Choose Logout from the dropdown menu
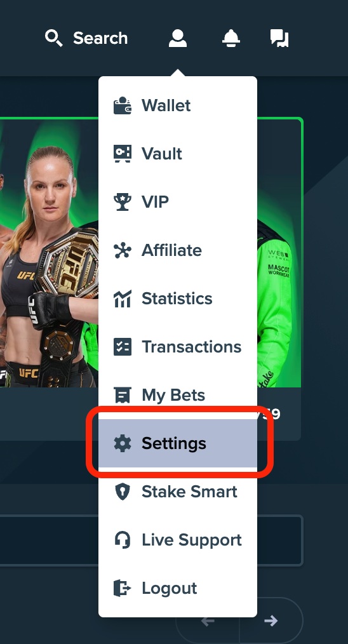The height and width of the screenshot is (644, 348). pos(178,588)
